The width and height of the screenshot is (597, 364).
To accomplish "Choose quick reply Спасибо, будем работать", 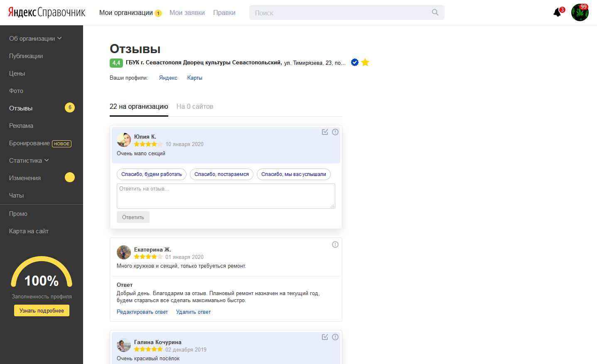I will [151, 174].
